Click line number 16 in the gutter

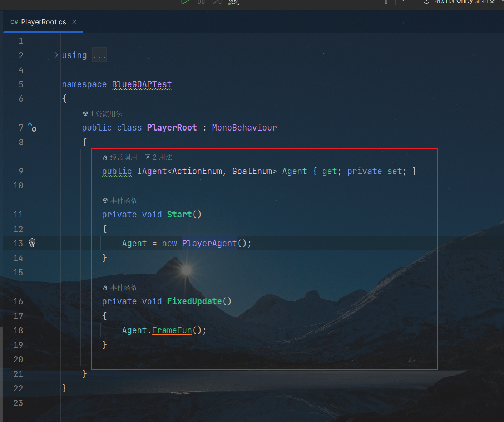[18, 301]
